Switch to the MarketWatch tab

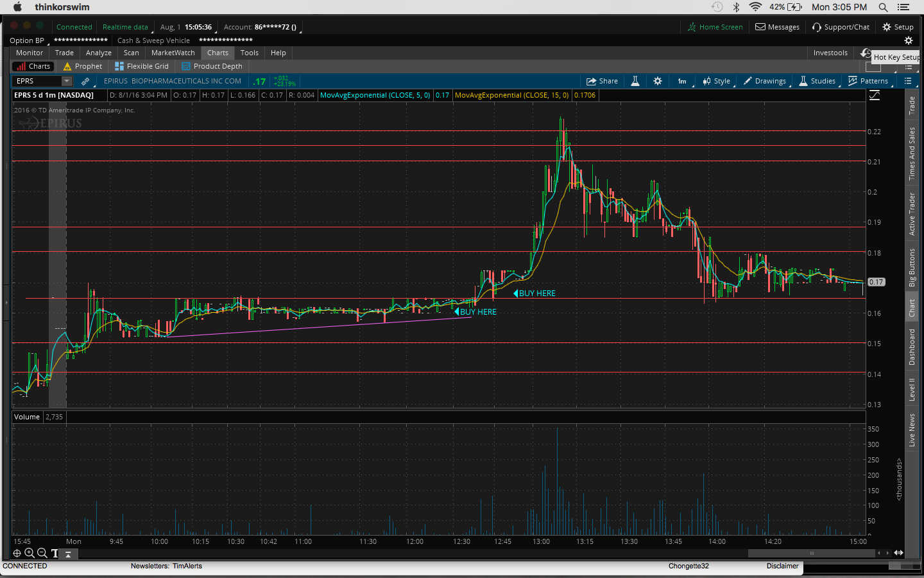click(173, 53)
